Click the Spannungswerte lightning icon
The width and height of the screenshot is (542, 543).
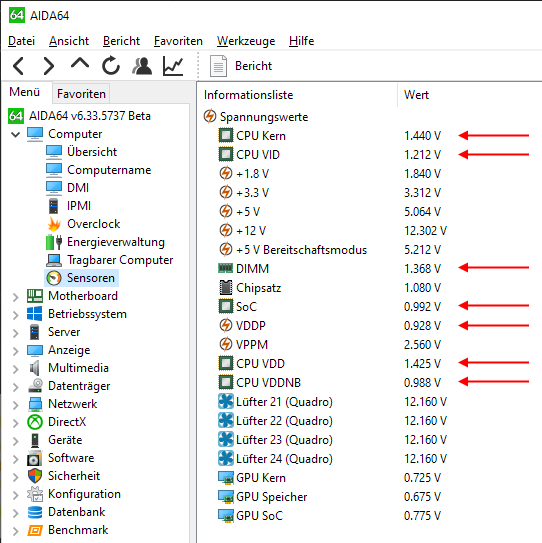tap(210, 116)
